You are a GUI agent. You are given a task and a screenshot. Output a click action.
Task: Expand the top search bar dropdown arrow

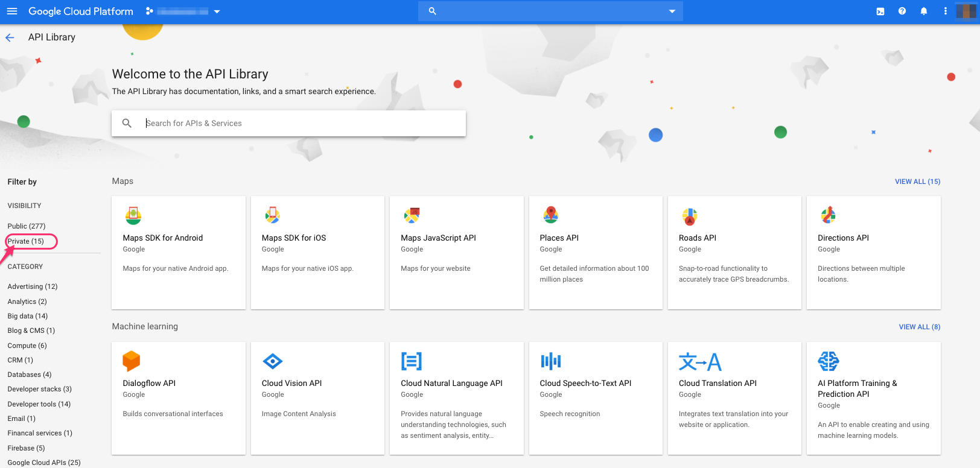[672, 11]
